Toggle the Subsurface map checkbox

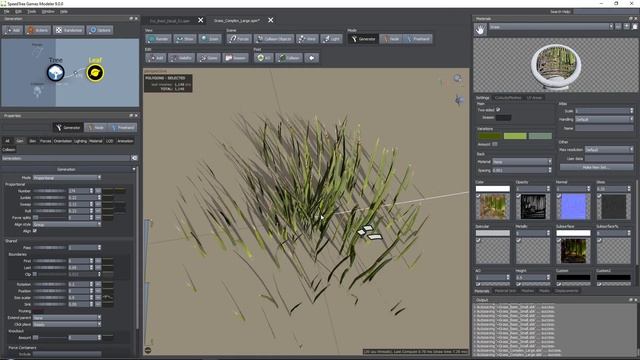[x=559, y=240]
